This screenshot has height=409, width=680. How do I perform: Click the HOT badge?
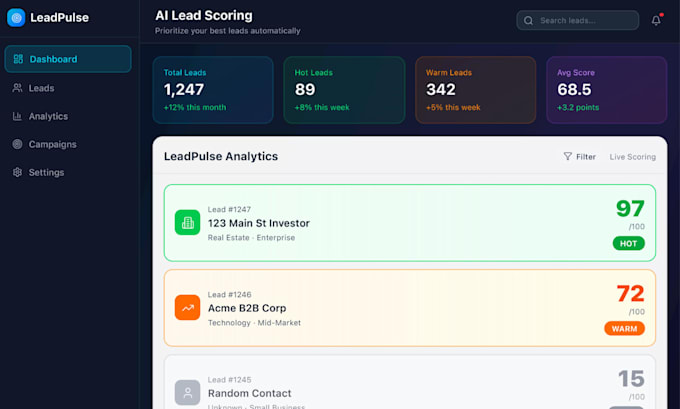[x=628, y=243]
